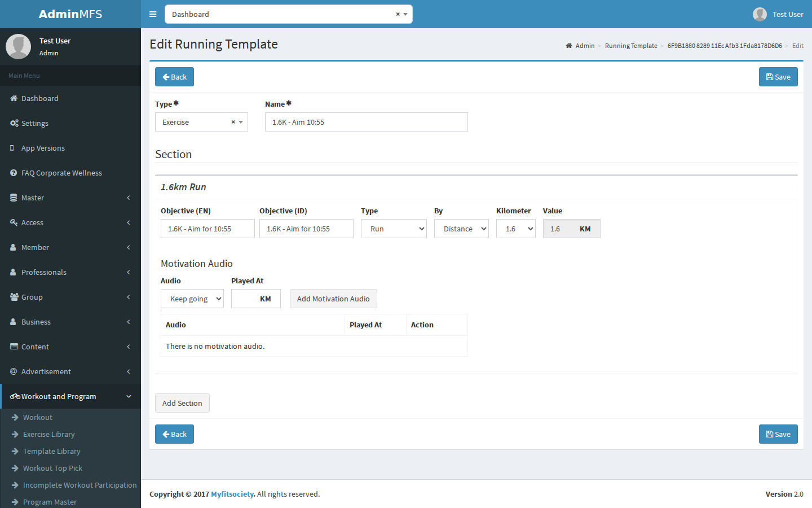Click the Dashboard home icon in sidebar
The width and height of the screenshot is (812, 508).
(x=14, y=98)
